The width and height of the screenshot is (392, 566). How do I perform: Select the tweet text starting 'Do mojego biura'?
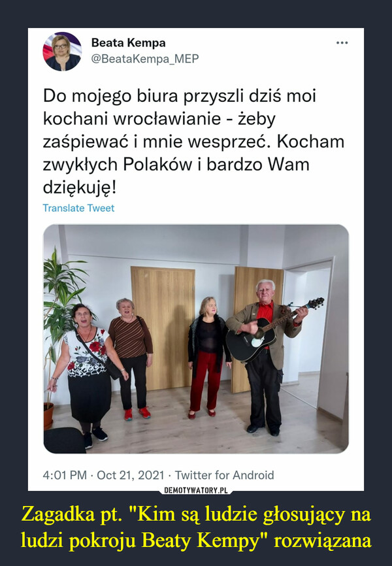(x=193, y=141)
